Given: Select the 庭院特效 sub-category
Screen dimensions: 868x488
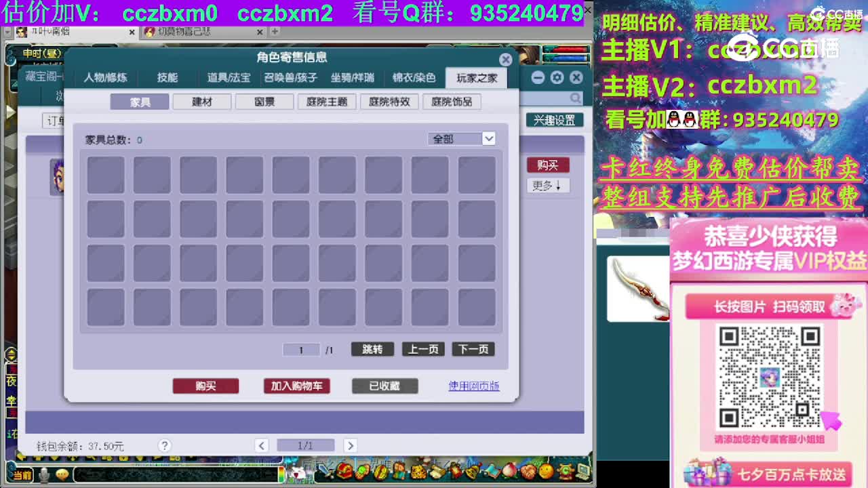Looking at the screenshot, I should point(389,102).
